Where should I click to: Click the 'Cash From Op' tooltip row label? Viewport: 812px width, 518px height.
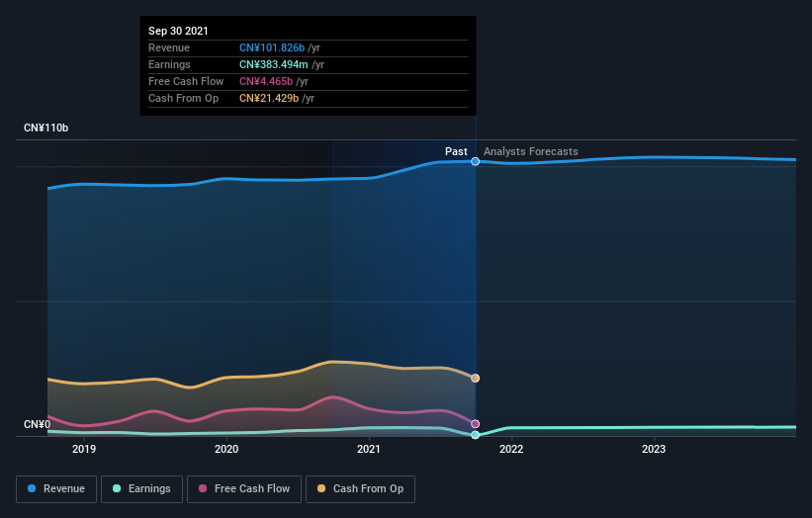[x=183, y=98]
